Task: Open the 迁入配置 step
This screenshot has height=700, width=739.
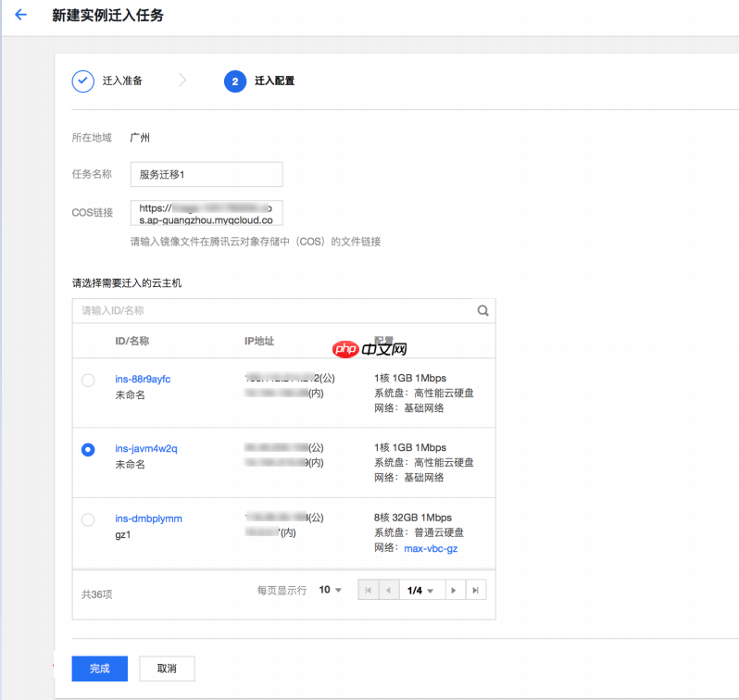Action: (x=274, y=81)
